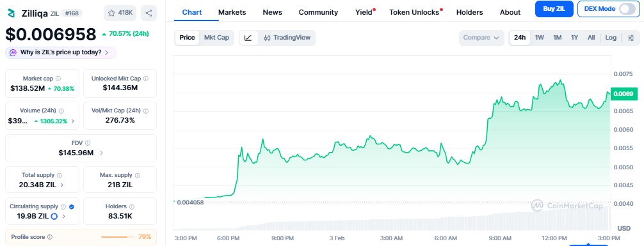Screen dimensions: 644x246
Task: Click the $138.52M market cap value
Action: [28, 88]
